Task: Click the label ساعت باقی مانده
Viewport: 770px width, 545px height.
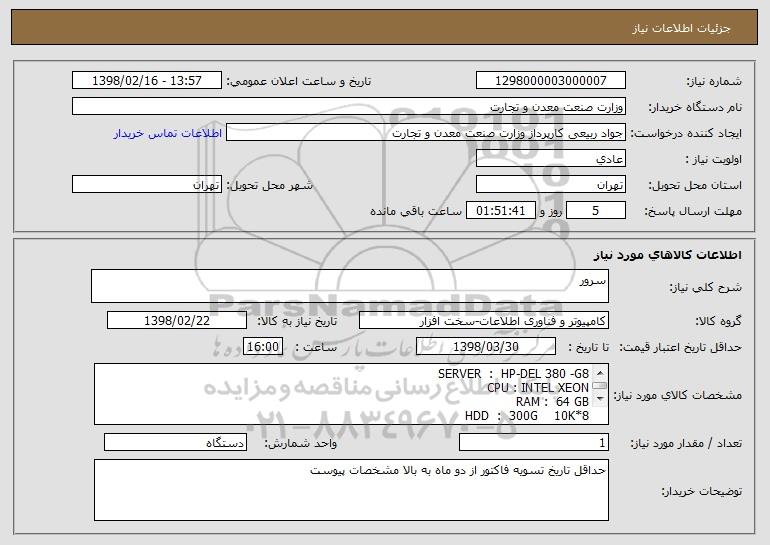Action: click(416, 211)
